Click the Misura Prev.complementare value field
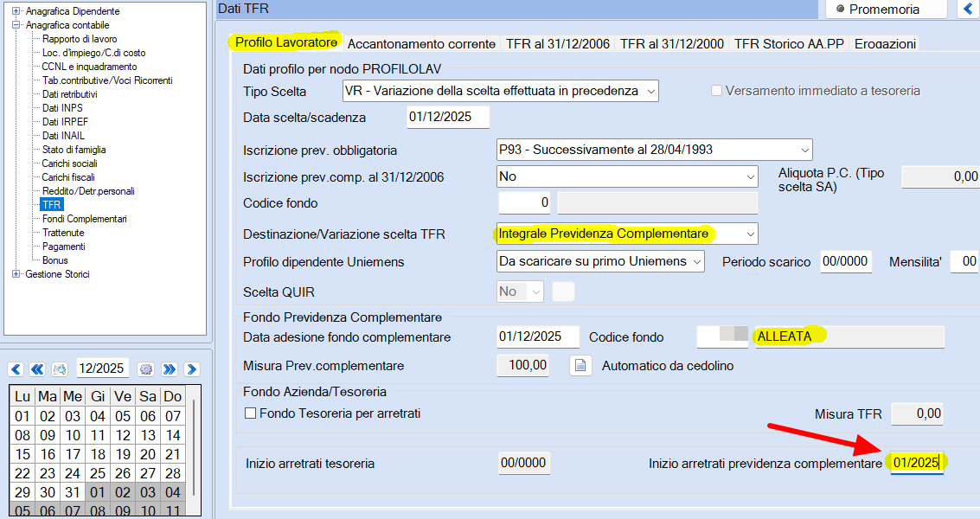This screenshot has height=519, width=980. tap(522, 365)
